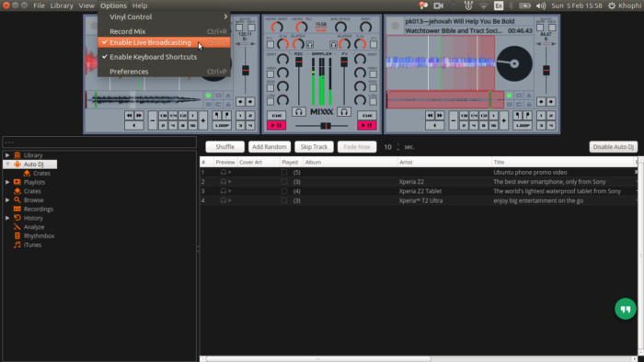Click the system volume speaker icon
Viewport: 644px width, 362px height.
click(x=541, y=6)
